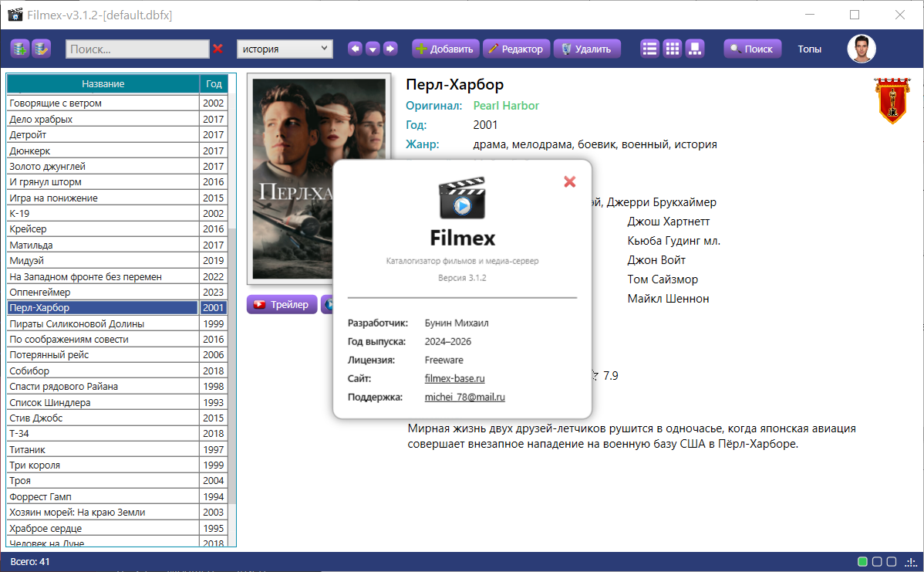Select the film Три короля
Viewport: 924px width, 572px height.
point(117,465)
